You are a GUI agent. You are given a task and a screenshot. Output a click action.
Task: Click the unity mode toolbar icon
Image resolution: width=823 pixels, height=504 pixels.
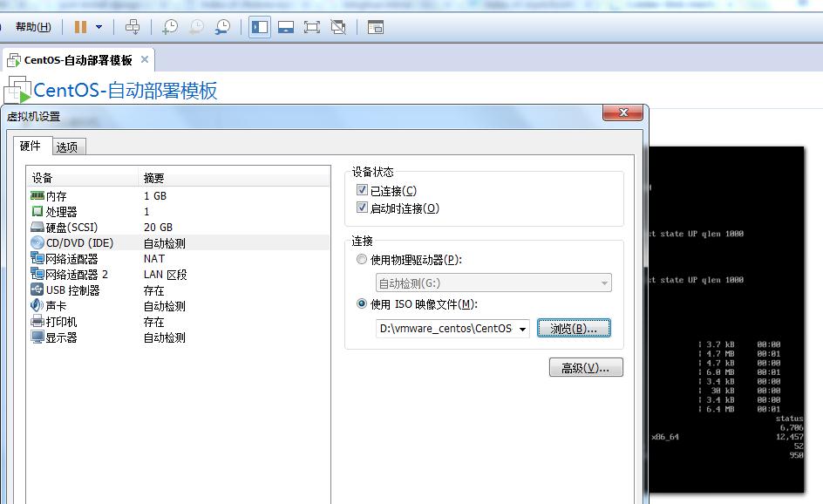(338, 27)
